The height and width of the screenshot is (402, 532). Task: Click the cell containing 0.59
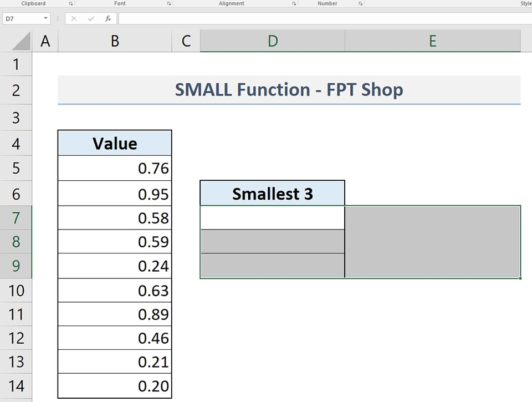115,241
